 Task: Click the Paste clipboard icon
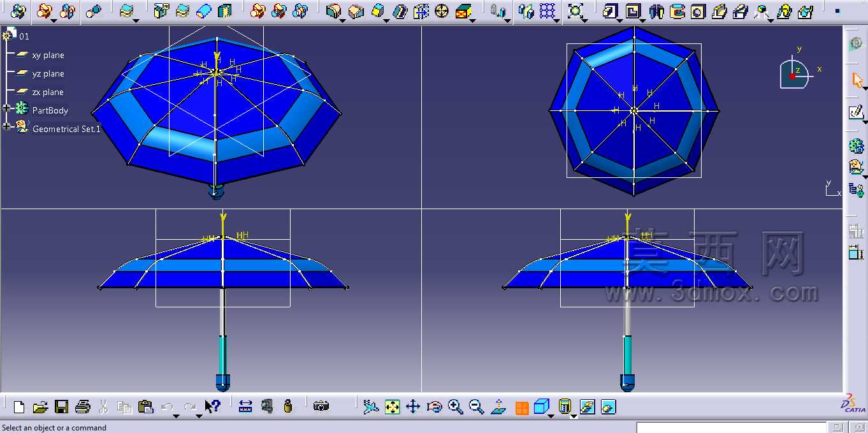coord(145,407)
